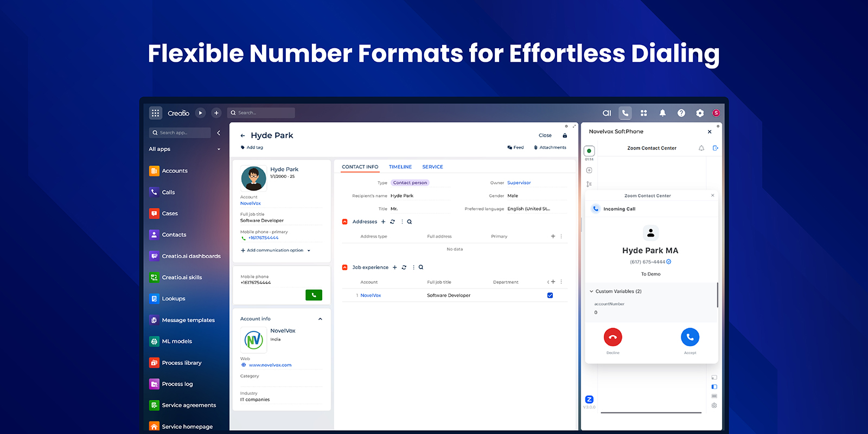Switch to the Service tab

click(x=432, y=167)
